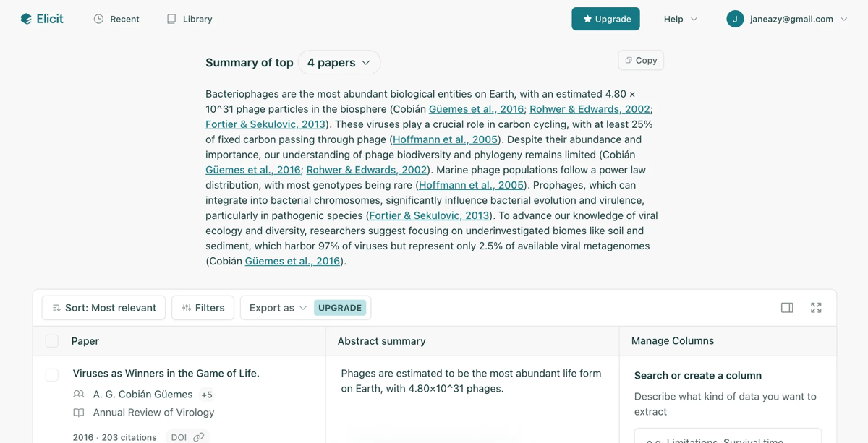Open the Help dropdown menu
868x443 pixels.
click(x=681, y=19)
